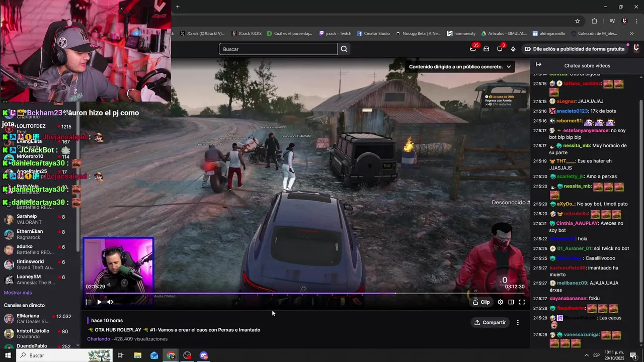Image resolution: width=644 pixels, height=362 pixels.
Task: Open a new browser tab with plus
Action: tap(178, 7)
